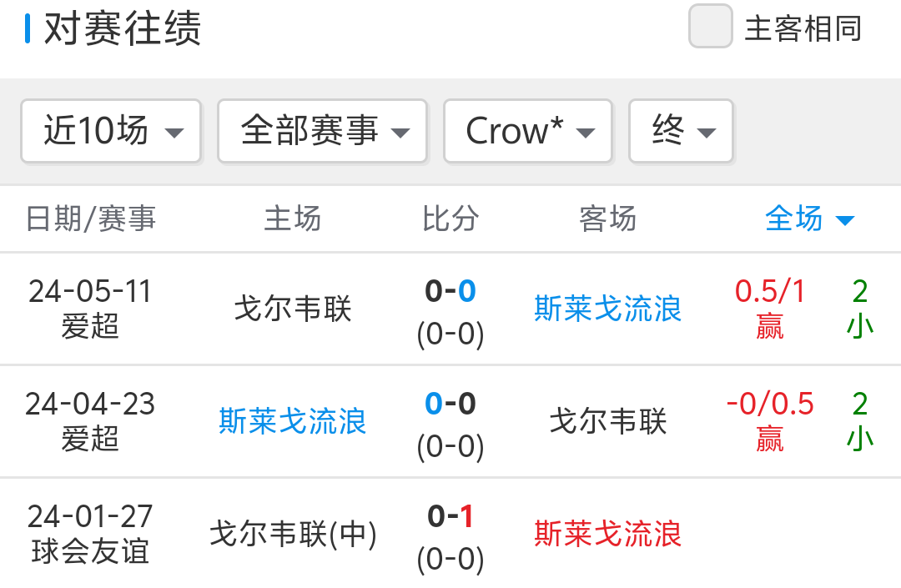901x588 pixels.
Task: Open red 斯莱戈流浪 link in 24-01-27 match
Action: coord(607,534)
